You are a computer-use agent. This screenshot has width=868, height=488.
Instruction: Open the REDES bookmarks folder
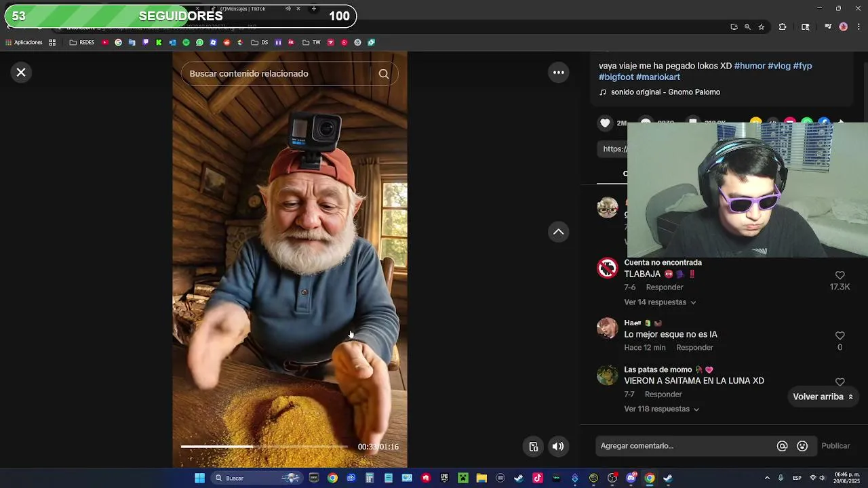pyautogui.click(x=82, y=43)
